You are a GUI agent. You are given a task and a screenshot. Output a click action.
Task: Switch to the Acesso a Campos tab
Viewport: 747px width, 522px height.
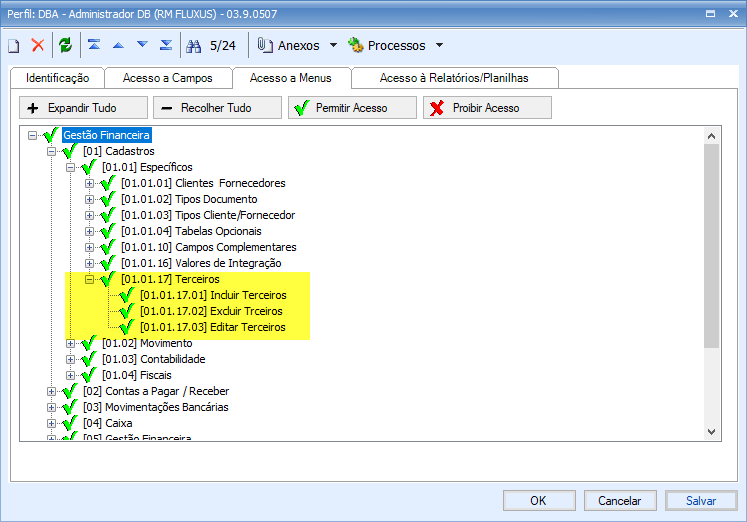(168, 78)
